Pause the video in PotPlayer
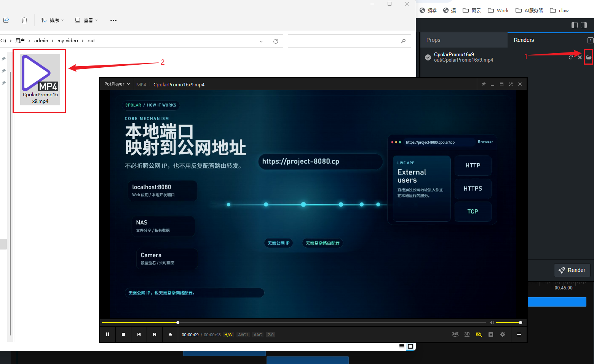Viewport: 594px width, 364px height. click(108, 334)
